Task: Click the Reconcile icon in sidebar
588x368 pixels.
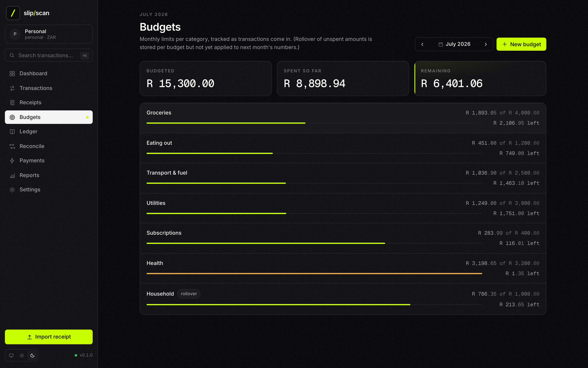Action: click(12, 146)
